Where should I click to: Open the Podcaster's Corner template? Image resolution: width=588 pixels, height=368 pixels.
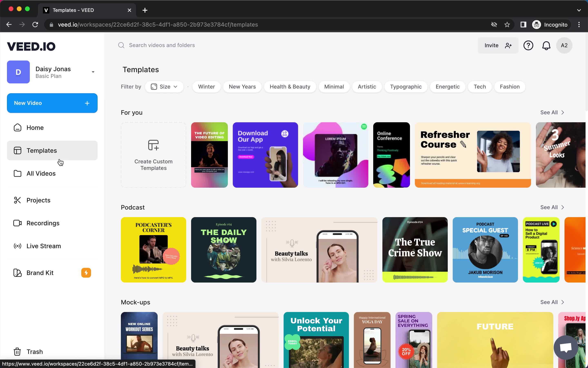[x=154, y=250]
